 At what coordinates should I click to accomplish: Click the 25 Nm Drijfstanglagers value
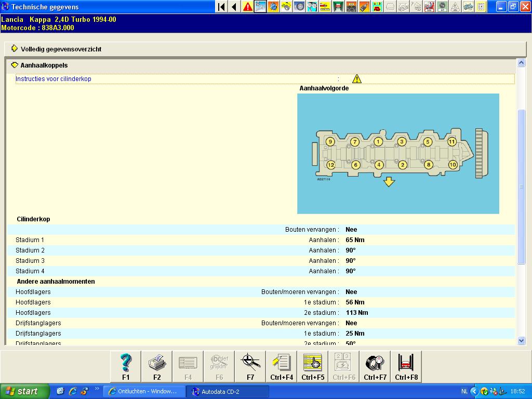355,333
